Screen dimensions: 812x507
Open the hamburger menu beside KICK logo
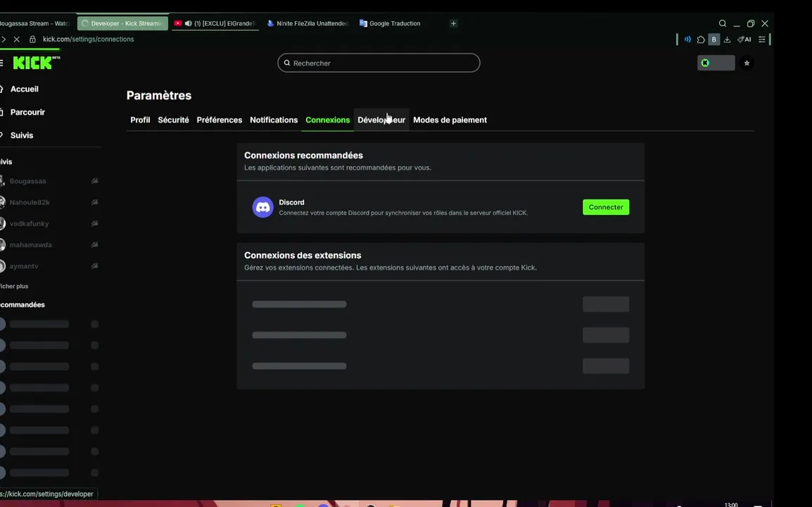coord(1,63)
